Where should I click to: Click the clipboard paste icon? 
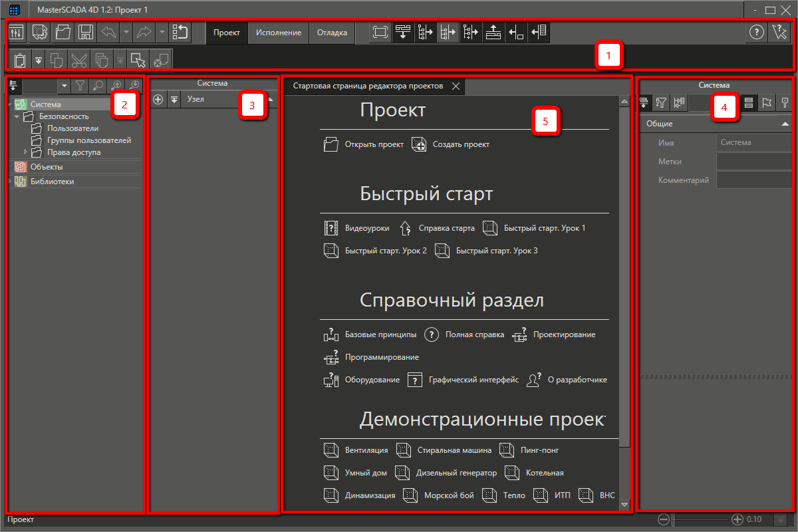coord(20,60)
